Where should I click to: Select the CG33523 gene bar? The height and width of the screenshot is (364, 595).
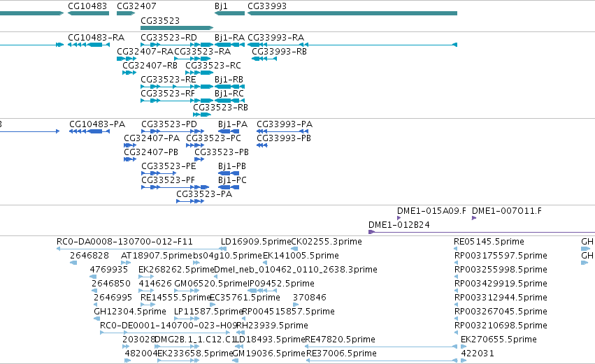[x=177, y=28]
